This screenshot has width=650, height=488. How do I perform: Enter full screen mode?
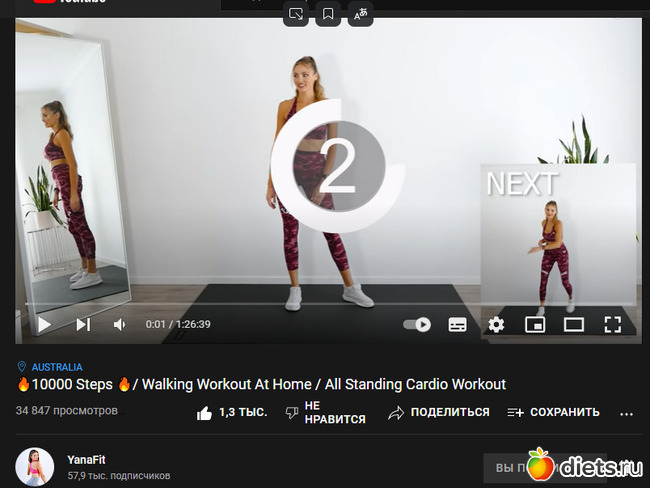point(612,324)
